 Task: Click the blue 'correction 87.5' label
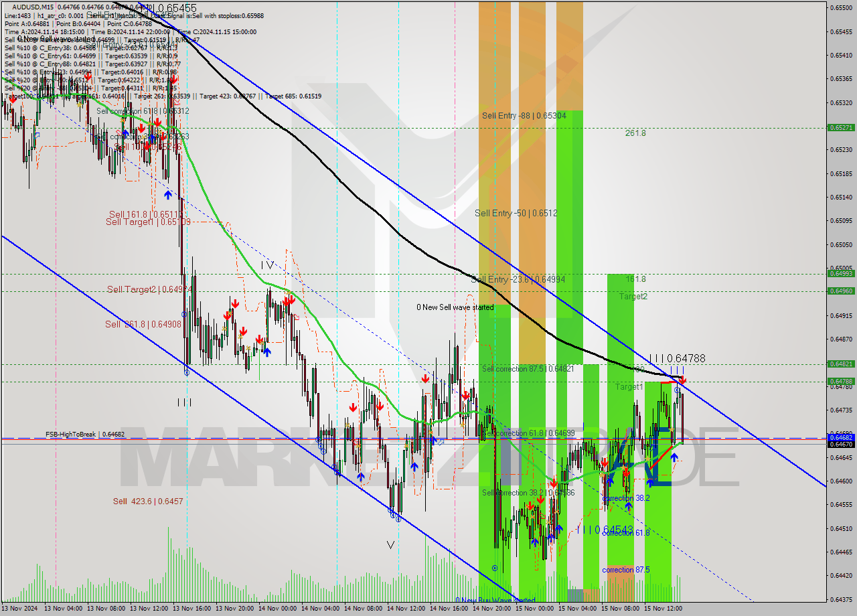click(x=626, y=570)
